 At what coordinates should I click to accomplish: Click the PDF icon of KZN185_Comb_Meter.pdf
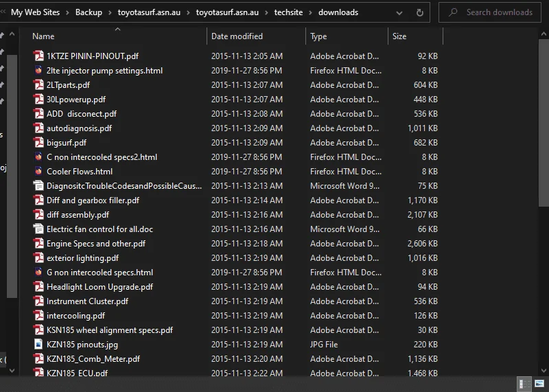coord(38,358)
